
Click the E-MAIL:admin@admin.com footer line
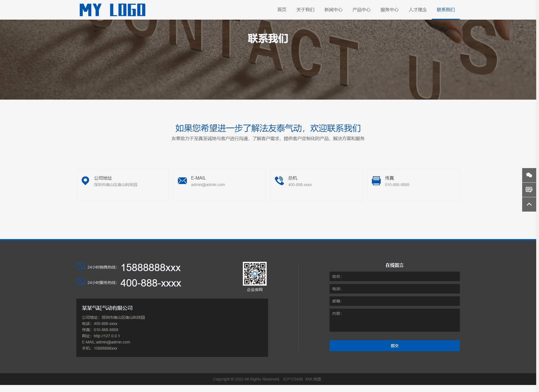click(x=106, y=342)
